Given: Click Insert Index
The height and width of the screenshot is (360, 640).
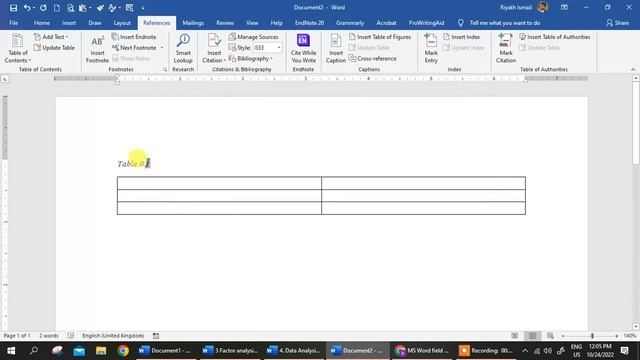Looking at the screenshot, I should 462,37.
